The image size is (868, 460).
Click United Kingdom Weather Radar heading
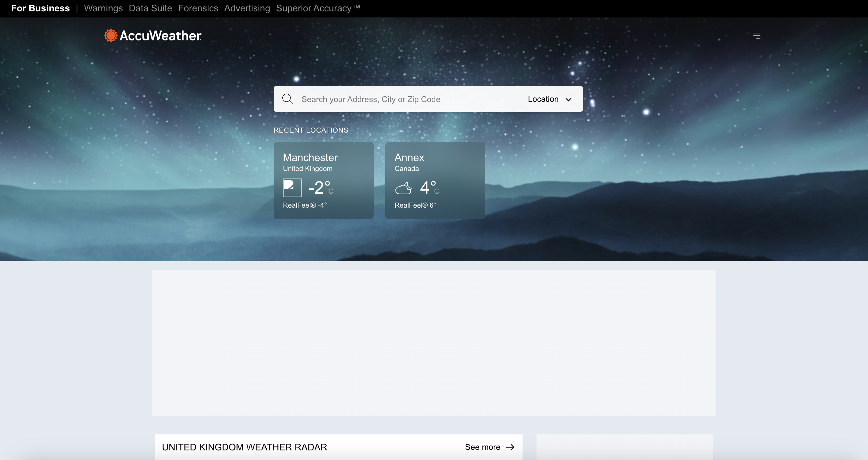(244, 447)
